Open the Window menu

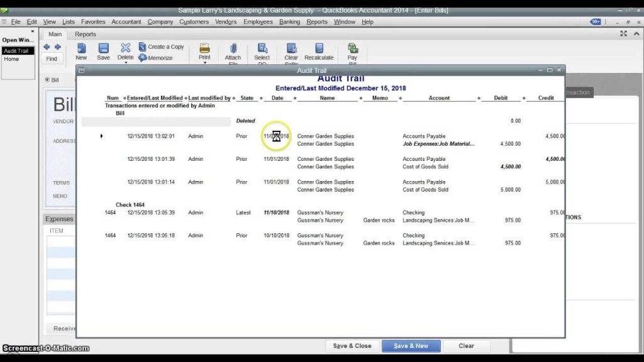point(344,22)
